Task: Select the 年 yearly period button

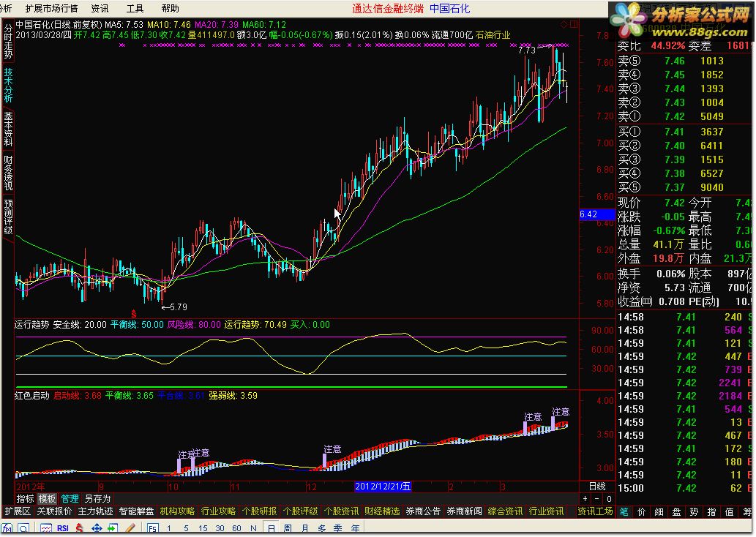Action: [x=356, y=528]
